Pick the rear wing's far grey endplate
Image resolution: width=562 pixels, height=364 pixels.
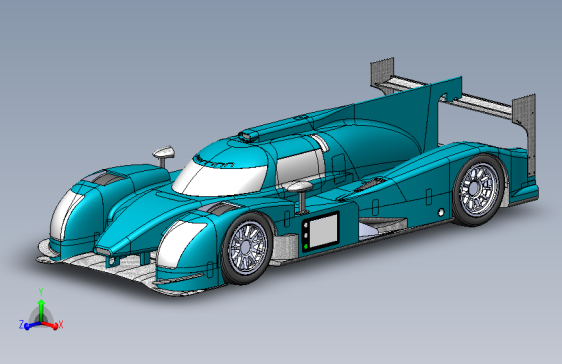coord(382,73)
